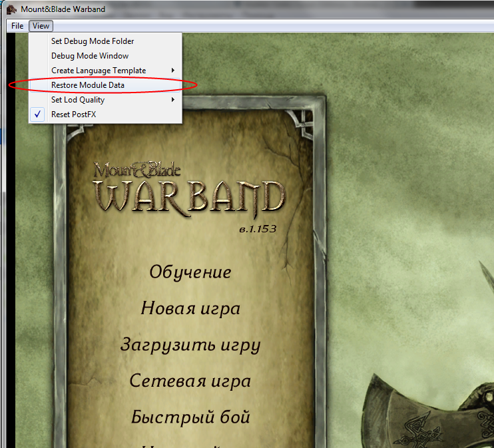Choose Restore Module Data
Viewport: 494px width, 448px height.
105,85
